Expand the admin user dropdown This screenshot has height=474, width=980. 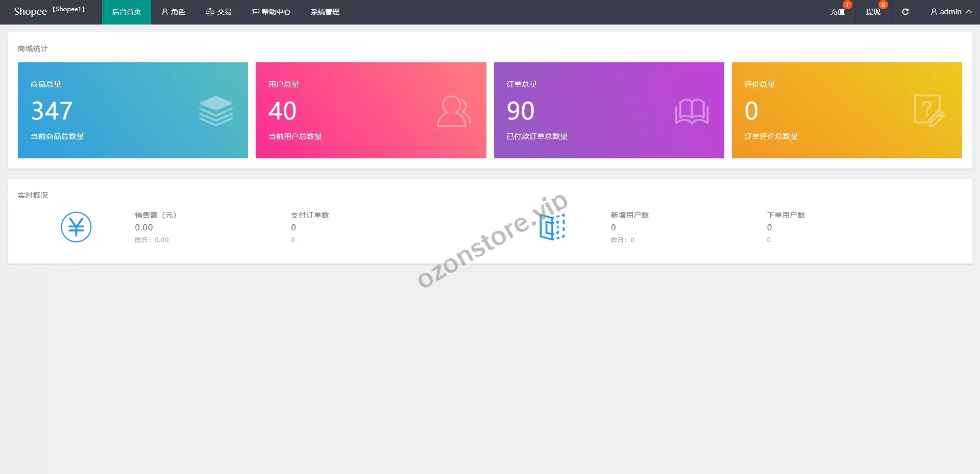(950, 12)
